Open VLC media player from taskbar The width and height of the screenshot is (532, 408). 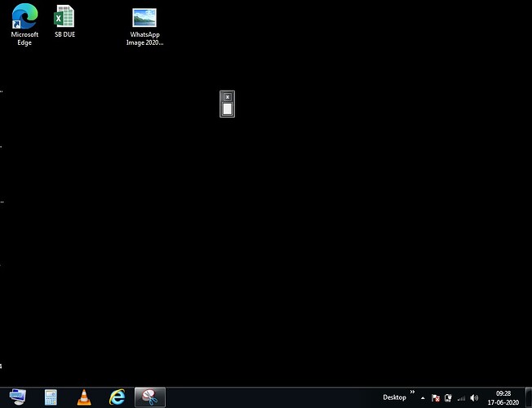pyautogui.click(x=84, y=397)
